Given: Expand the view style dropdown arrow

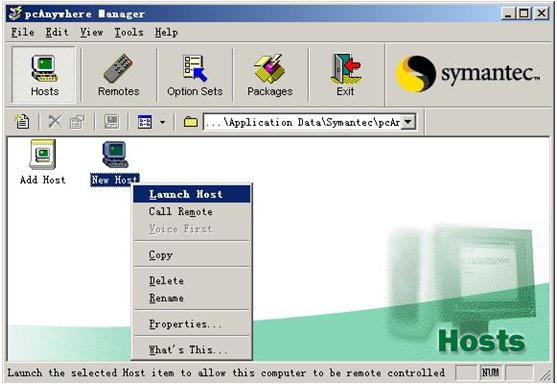Looking at the screenshot, I should [x=162, y=122].
